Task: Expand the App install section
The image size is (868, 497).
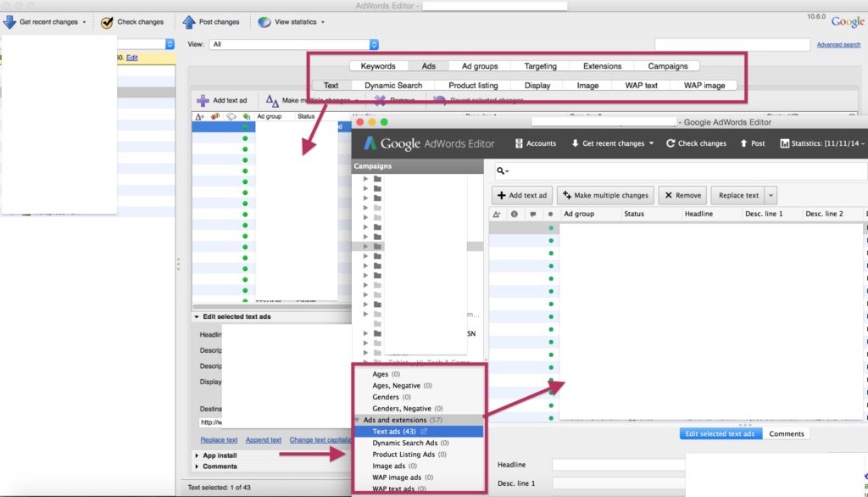Action: pos(197,455)
